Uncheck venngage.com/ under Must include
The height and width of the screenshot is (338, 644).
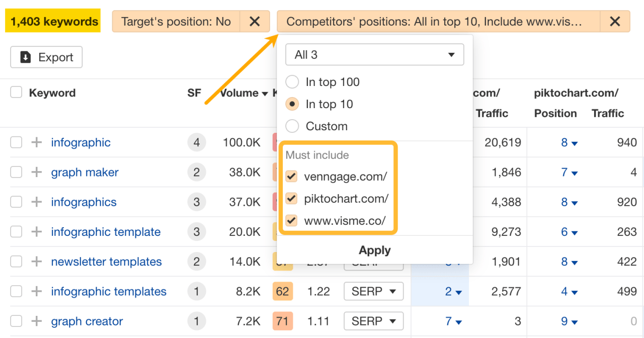[291, 176]
